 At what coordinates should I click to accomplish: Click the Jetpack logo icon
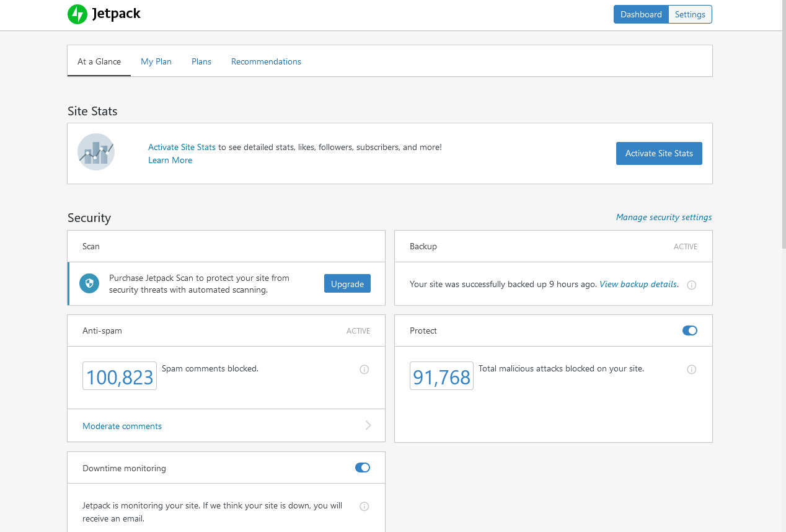coord(77,14)
